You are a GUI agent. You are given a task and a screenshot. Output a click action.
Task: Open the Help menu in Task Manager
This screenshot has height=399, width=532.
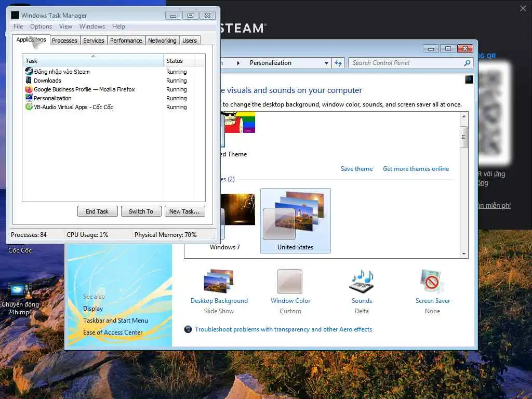click(x=118, y=26)
